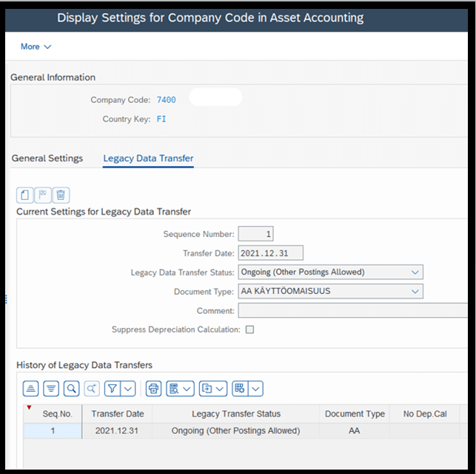The width and height of the screenshot is (476, 474).
Task: Click No Dep.Cal column header
Action: tap(425, 414)
